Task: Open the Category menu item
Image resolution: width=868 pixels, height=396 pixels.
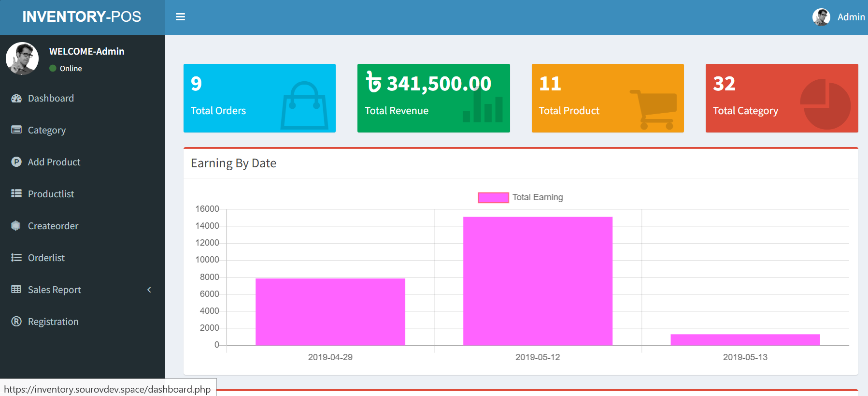Action: 47,130
